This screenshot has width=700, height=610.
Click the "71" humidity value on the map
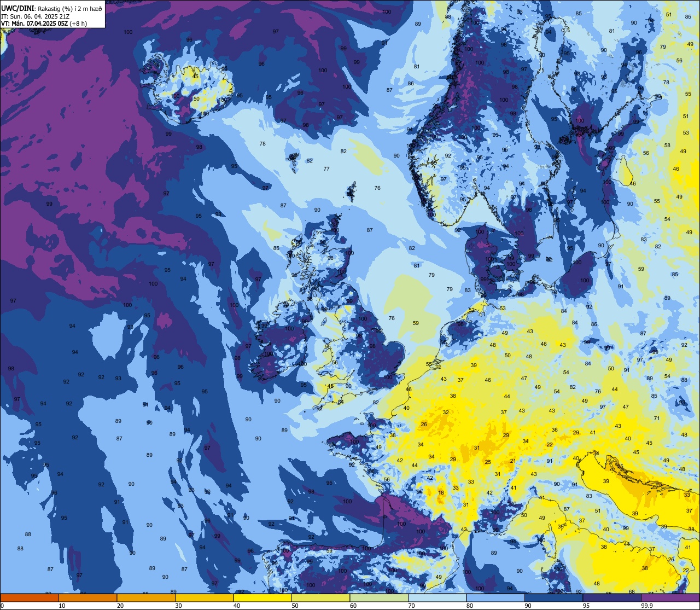tap(657, 419)
